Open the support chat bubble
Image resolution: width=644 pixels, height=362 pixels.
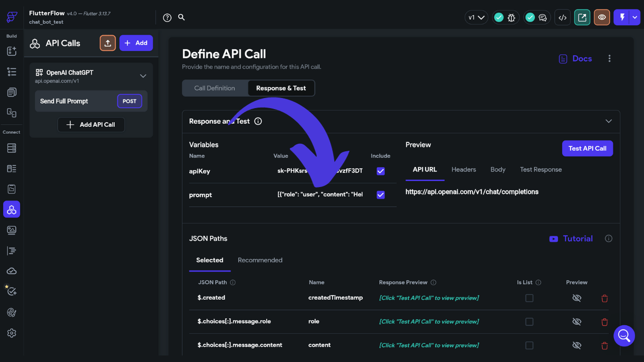[624, 335]
